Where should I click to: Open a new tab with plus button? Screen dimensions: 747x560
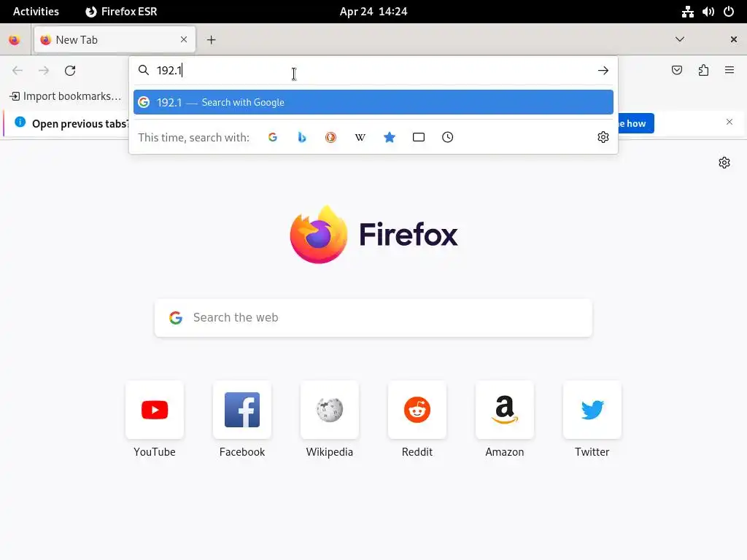tap(212, 40)
